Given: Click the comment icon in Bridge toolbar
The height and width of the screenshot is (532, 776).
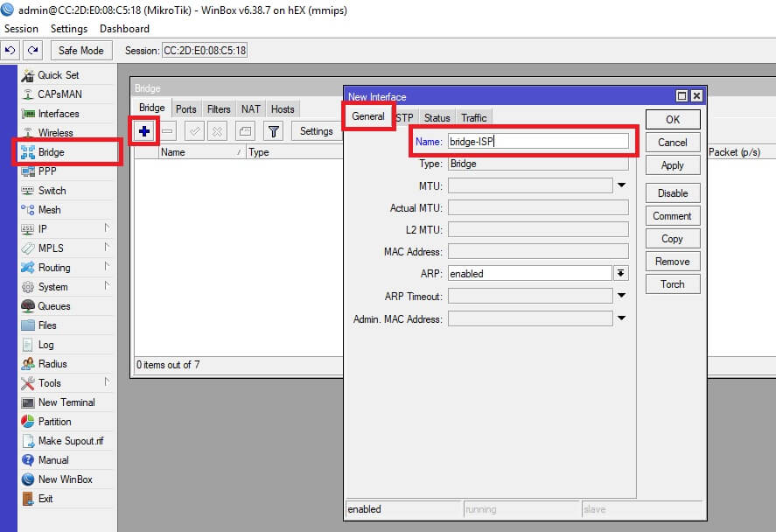Looking at the screenshot, I should [245, 131].
